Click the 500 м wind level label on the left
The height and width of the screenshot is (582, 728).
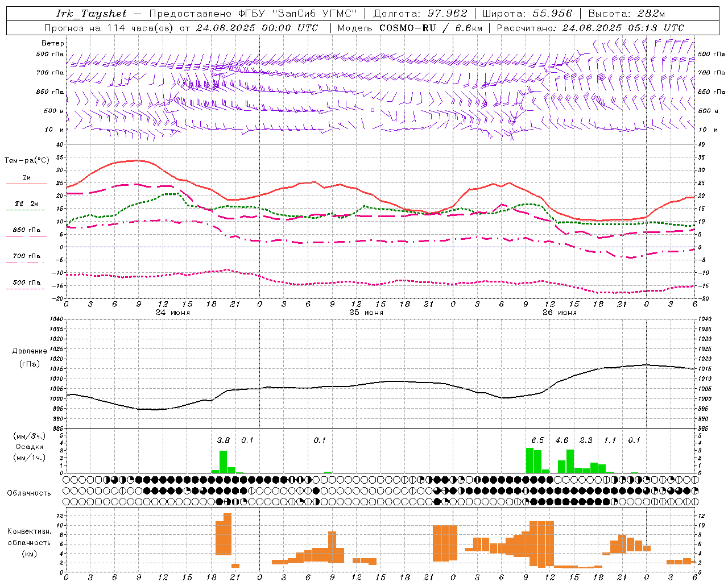point(54,111)
